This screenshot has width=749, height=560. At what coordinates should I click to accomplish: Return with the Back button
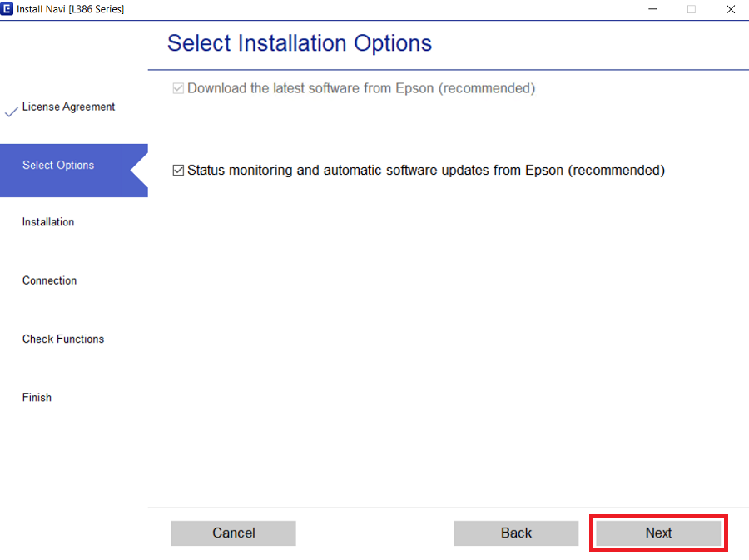(516, 533)
